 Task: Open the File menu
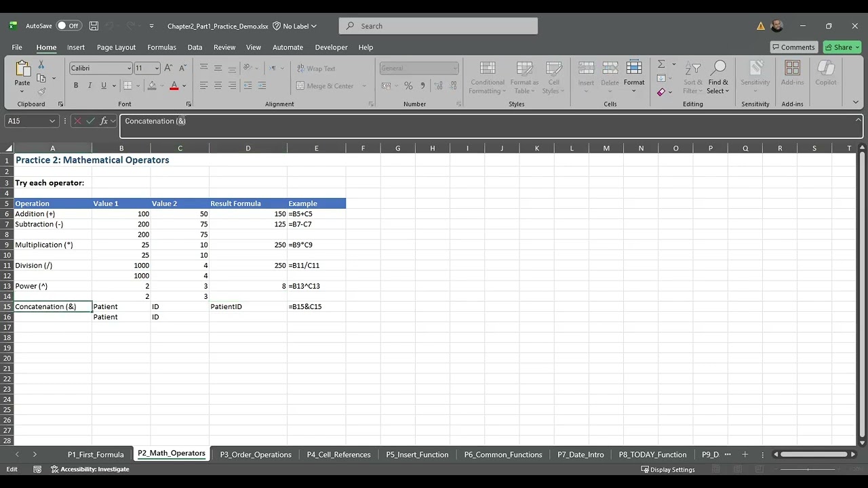click(17, 47)
